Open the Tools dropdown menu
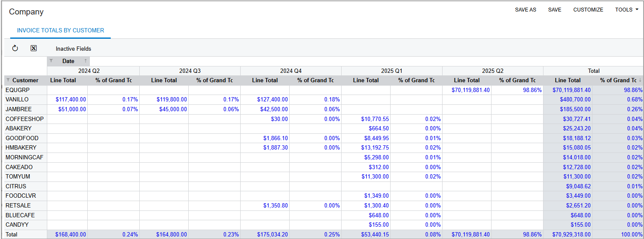 (627, 9)
